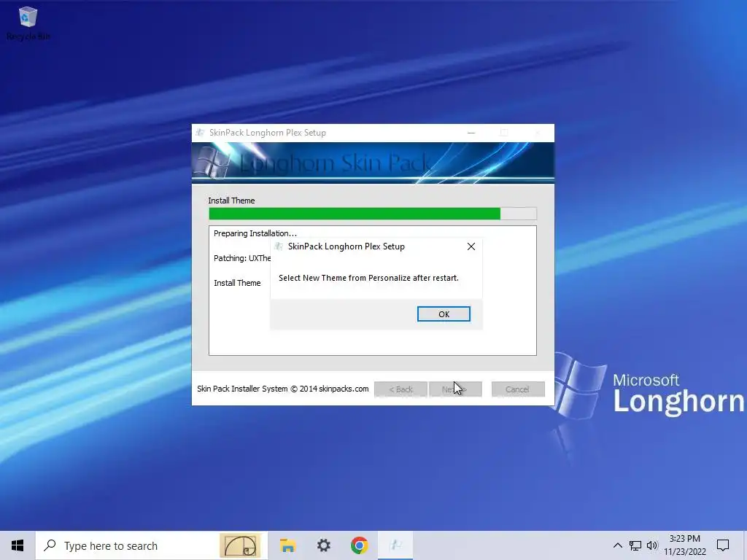Click the Back button in setup
Image resolution: width=747 pixels, height=560 pixels.
(400, 389)
